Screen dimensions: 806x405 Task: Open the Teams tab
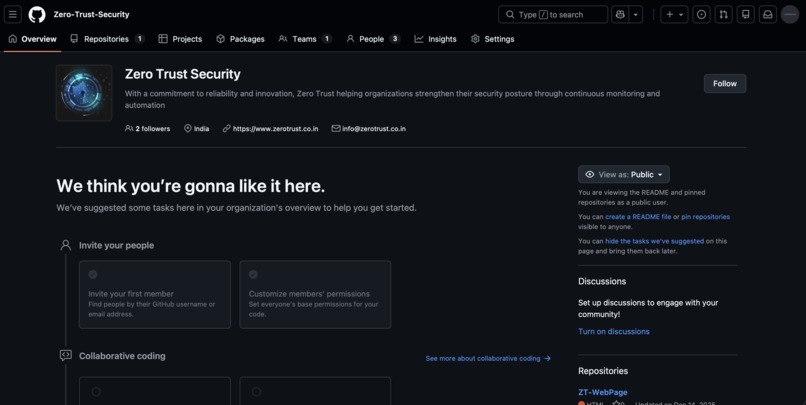point(305,39)
